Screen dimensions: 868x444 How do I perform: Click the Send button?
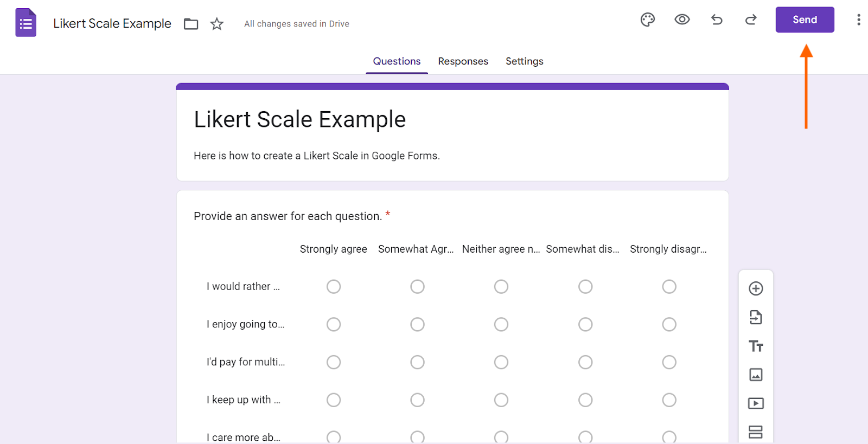pyautogui.click(x=805, y=20)
